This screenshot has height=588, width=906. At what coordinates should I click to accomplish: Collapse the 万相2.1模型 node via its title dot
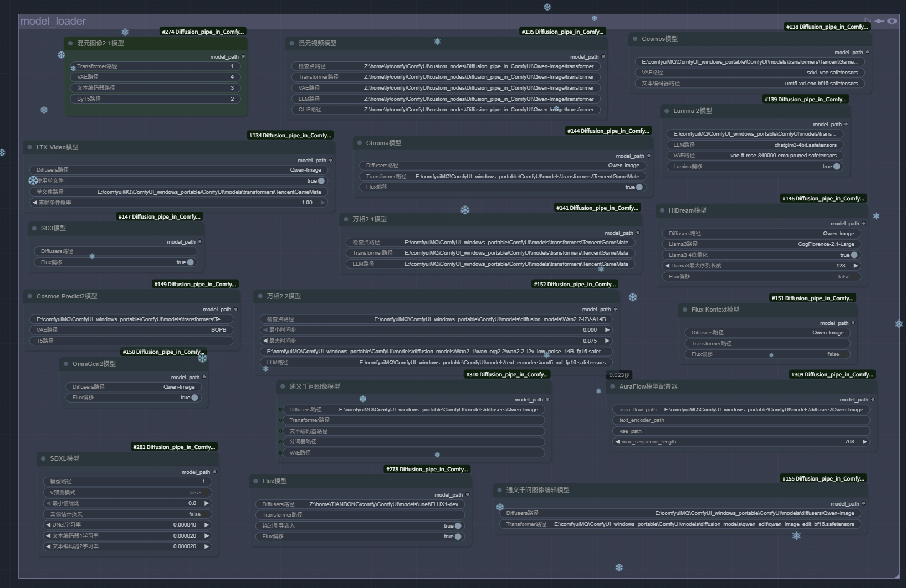click(x=346, y=219)
